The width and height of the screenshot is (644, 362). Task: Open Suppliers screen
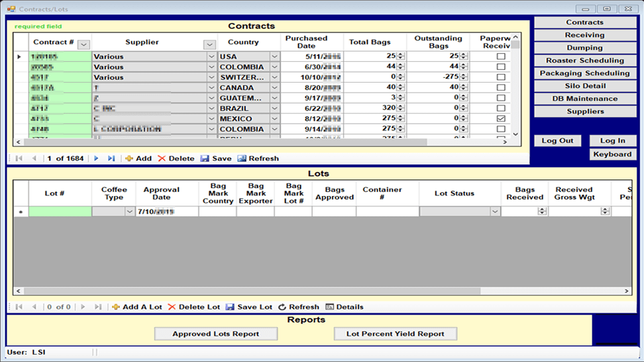coord(585,111)
